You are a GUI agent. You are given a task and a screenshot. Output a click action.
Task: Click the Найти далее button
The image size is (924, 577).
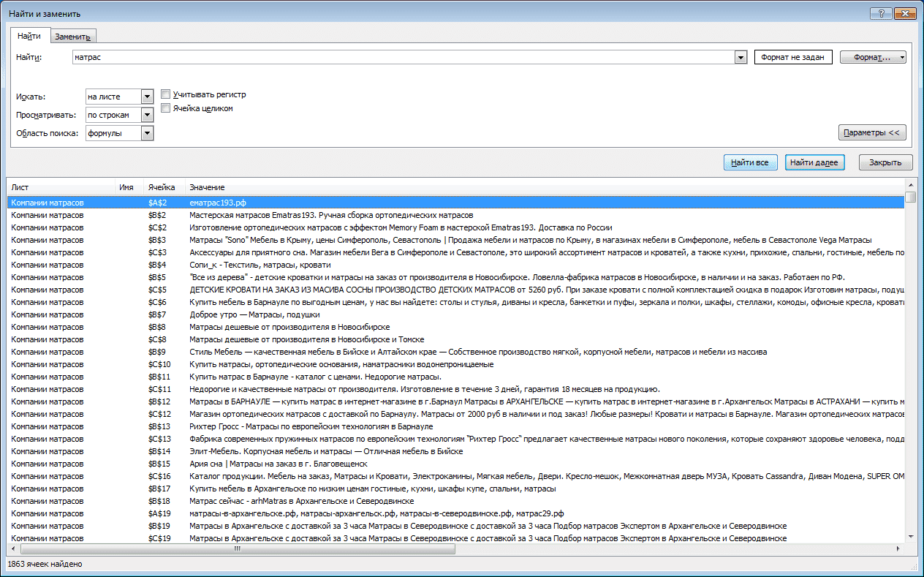815,162
